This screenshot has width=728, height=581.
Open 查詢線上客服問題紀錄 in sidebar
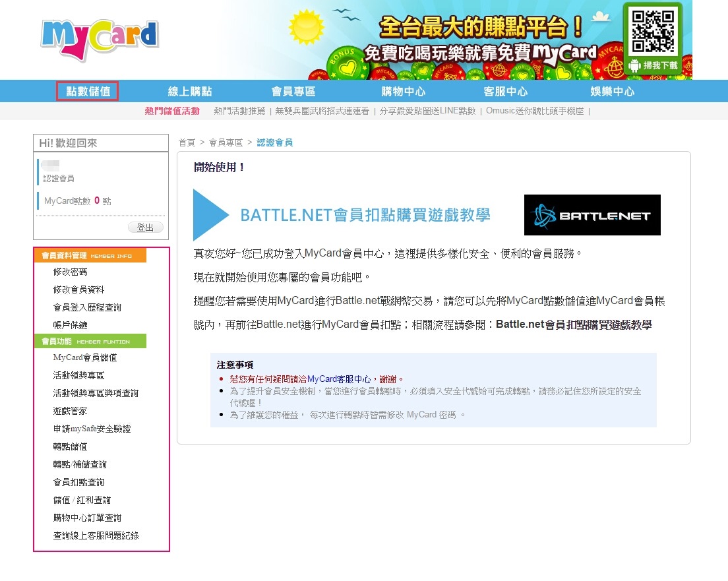(96, 535)
